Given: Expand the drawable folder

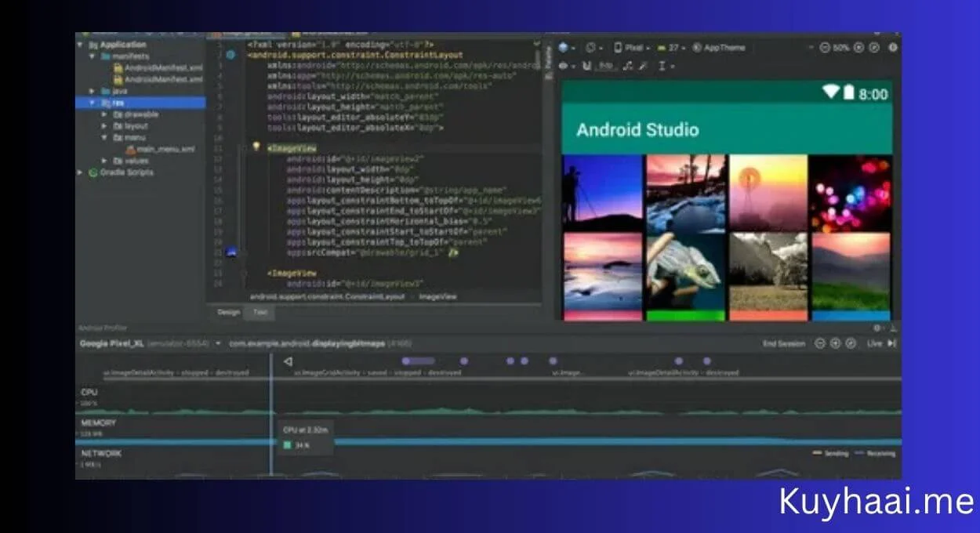Looking at the screenshot, I should [104, 114].
